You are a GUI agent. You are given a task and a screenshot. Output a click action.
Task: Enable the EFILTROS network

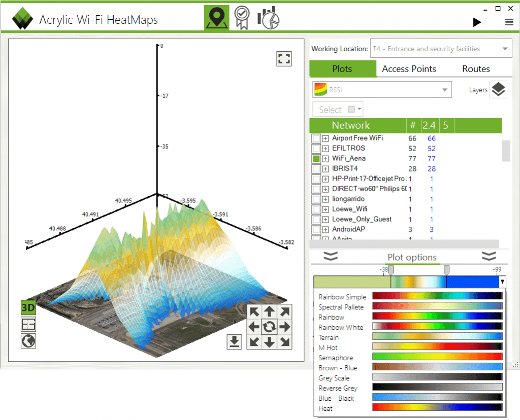tap(316, 148)
